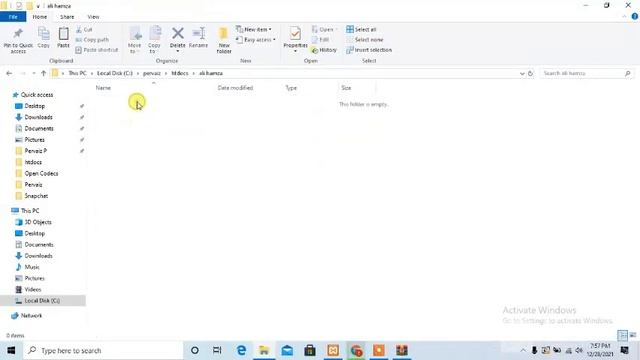Expand the address bar history dropdown
The width and height of the screenshot is (640, 360).
point(522,73)
